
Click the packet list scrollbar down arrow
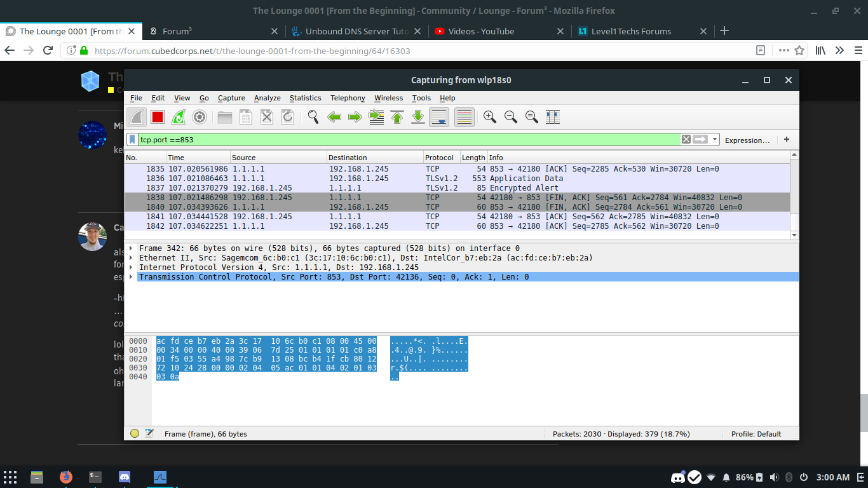[x=794, y=235]
